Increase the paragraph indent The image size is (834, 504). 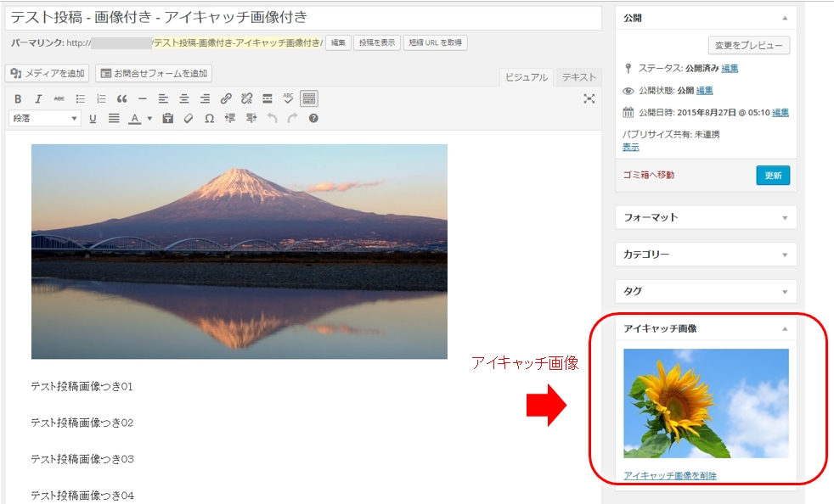251,119
